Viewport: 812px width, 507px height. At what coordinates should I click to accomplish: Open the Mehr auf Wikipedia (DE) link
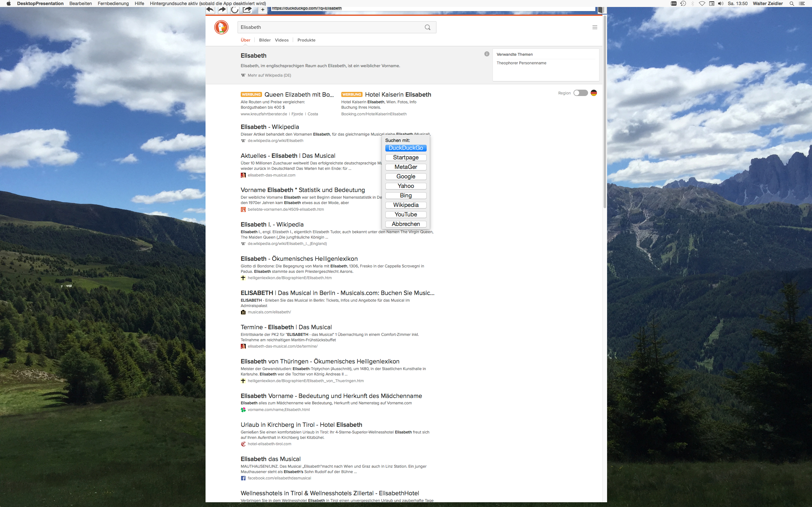pyautogui.click(x=269, y=75)
